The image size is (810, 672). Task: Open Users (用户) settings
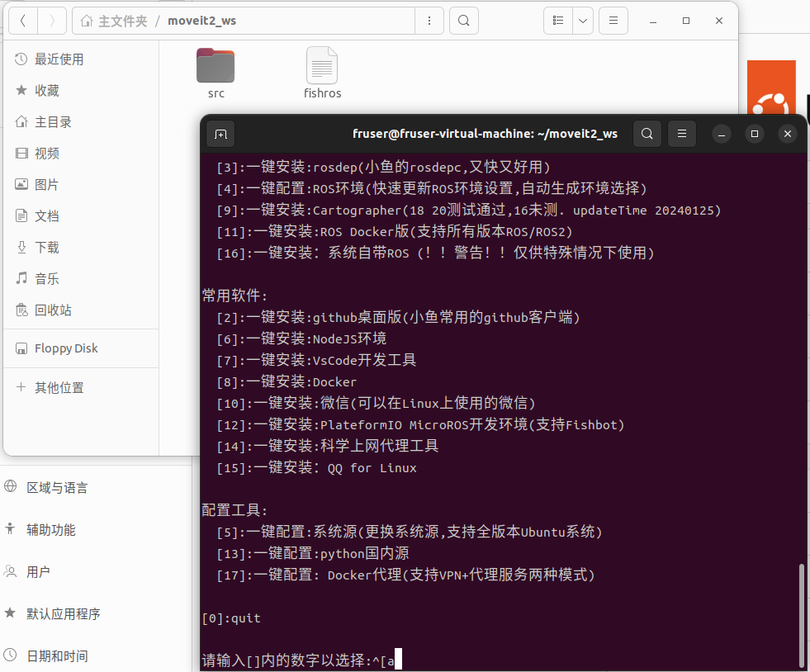(96, 572)
